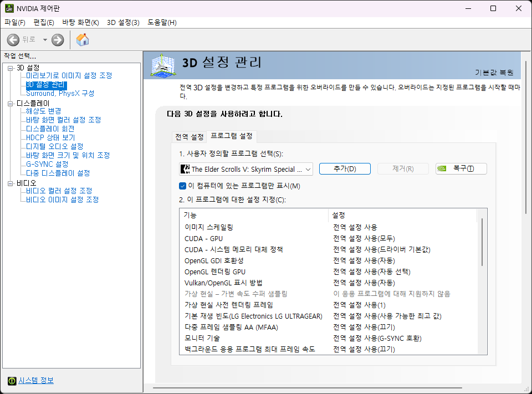
Task: Click the 설정 column header
Action: 403,215
